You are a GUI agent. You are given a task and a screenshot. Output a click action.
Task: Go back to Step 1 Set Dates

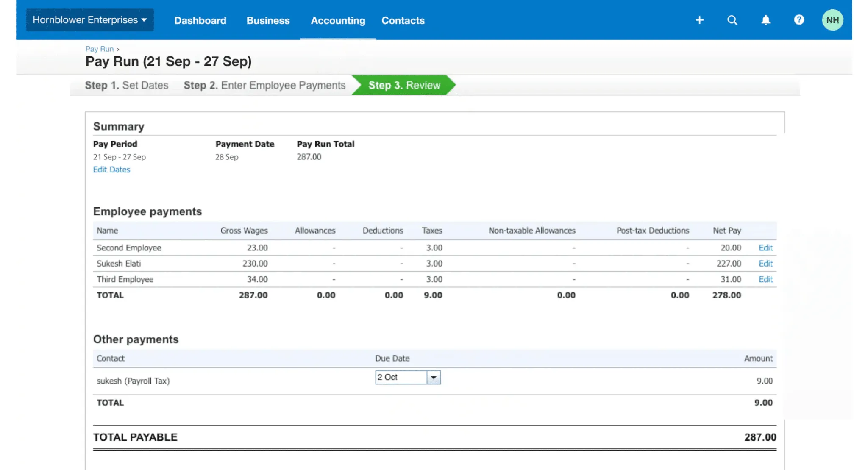126,85
